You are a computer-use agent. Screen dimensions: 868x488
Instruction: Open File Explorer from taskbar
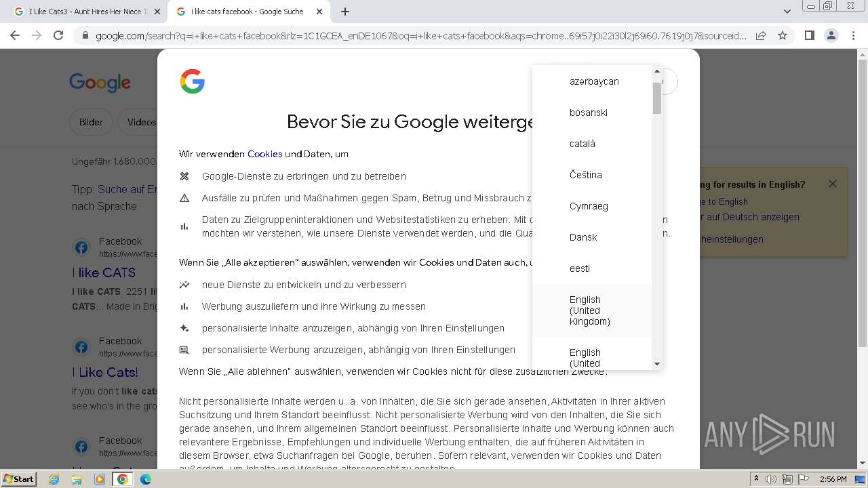pos(77,479)
